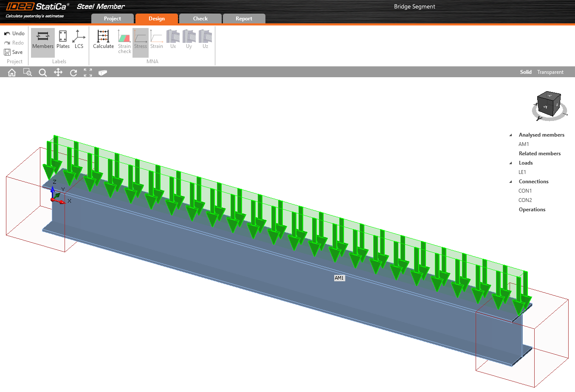Open the Report tab

244,19
